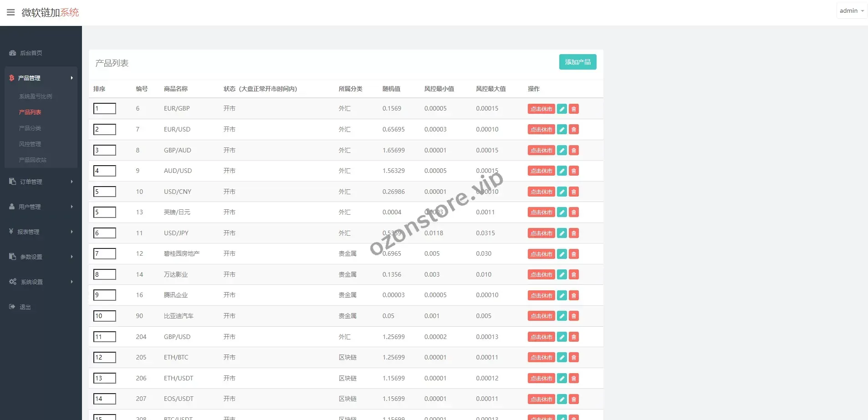Click the 添加产品 button
The width and height of the screenshot is (868, 420).
(x=577, y=62)
